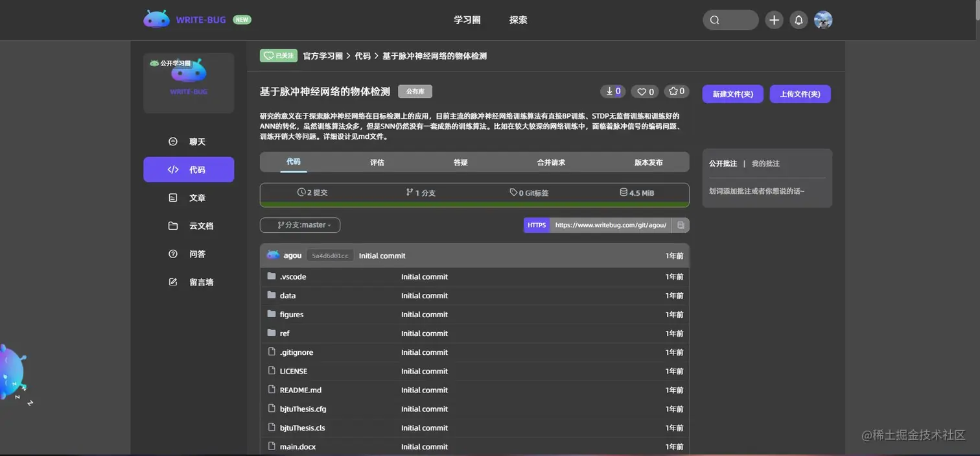Click the download count icon
This screenshot has height=456, width=980.
[612, 91]
